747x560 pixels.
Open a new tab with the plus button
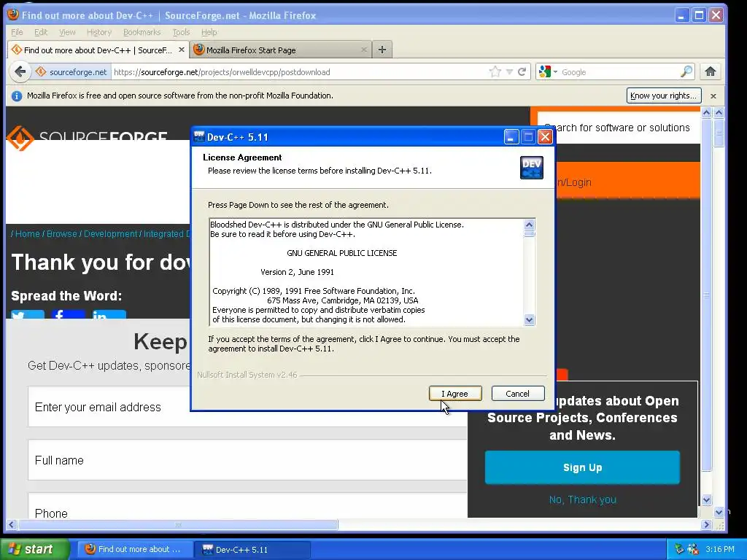[382, 50]
